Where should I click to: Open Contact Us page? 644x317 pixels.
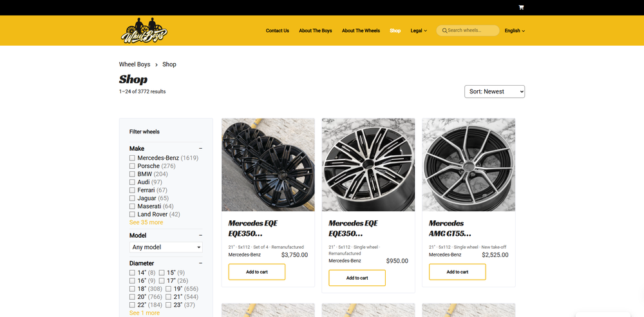[x=277, y=30]
